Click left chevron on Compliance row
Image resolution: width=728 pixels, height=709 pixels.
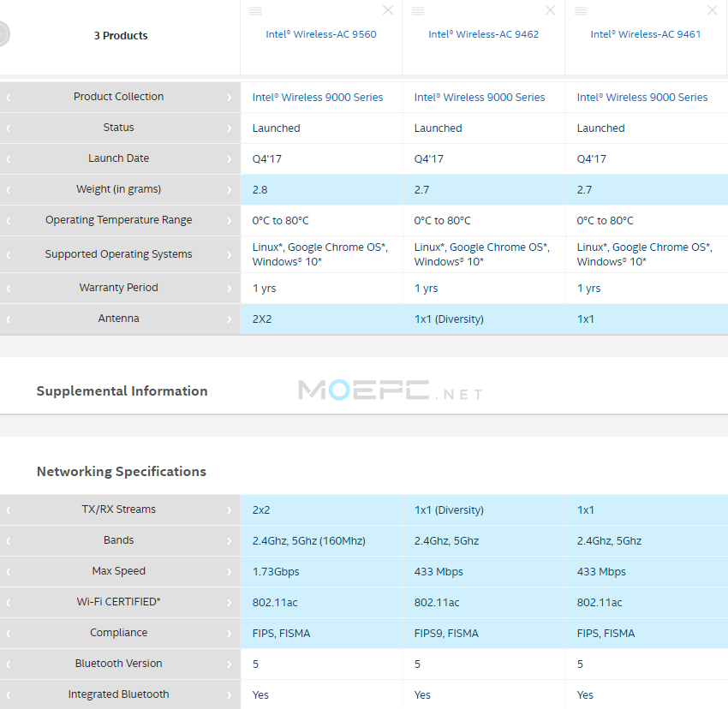[9, 634]
